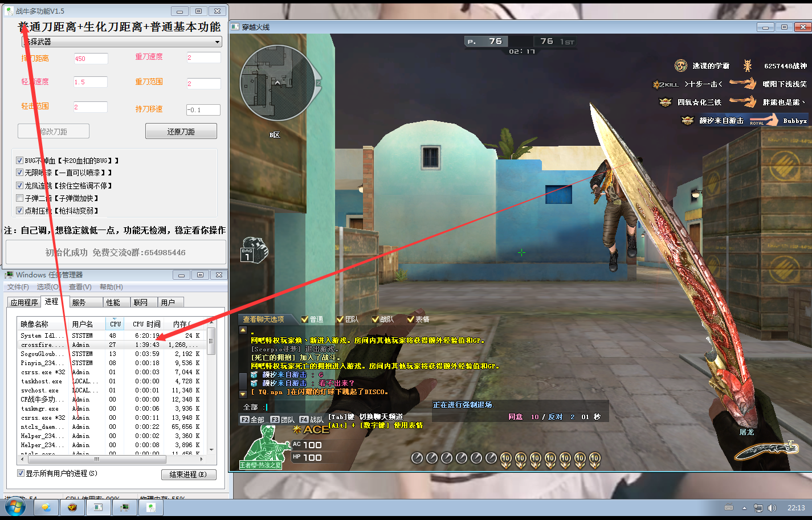Click the volume icon in the system tray
The height and width of the screenshot is (520, 812).
772,507
